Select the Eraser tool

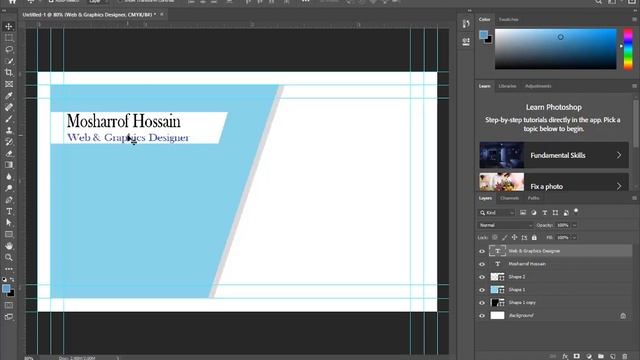pyautogui.click(x=9, y=154)
